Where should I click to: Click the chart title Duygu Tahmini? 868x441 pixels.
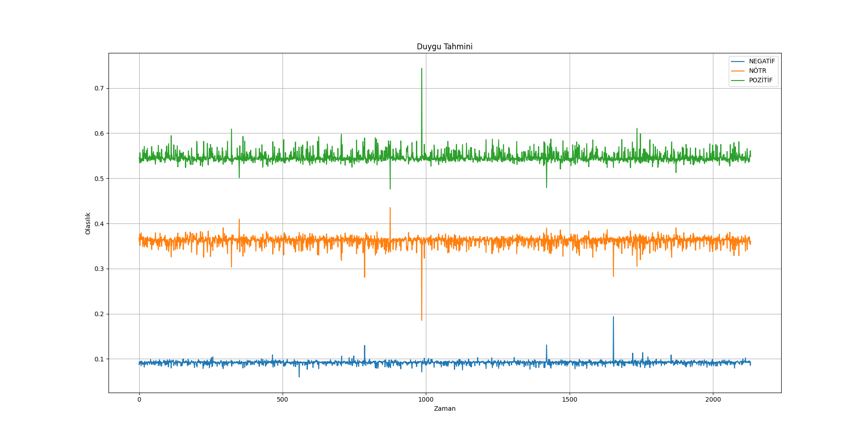444,47
